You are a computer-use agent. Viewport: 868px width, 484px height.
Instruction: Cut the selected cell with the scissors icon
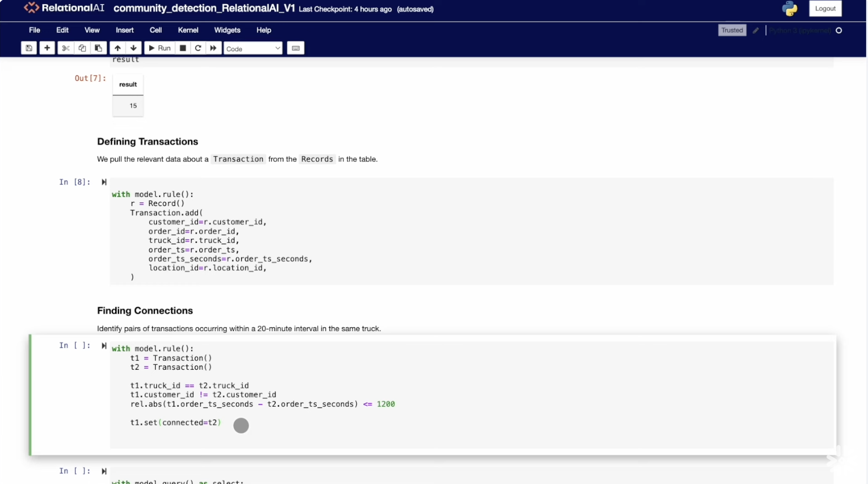click(x=66, y=48)
